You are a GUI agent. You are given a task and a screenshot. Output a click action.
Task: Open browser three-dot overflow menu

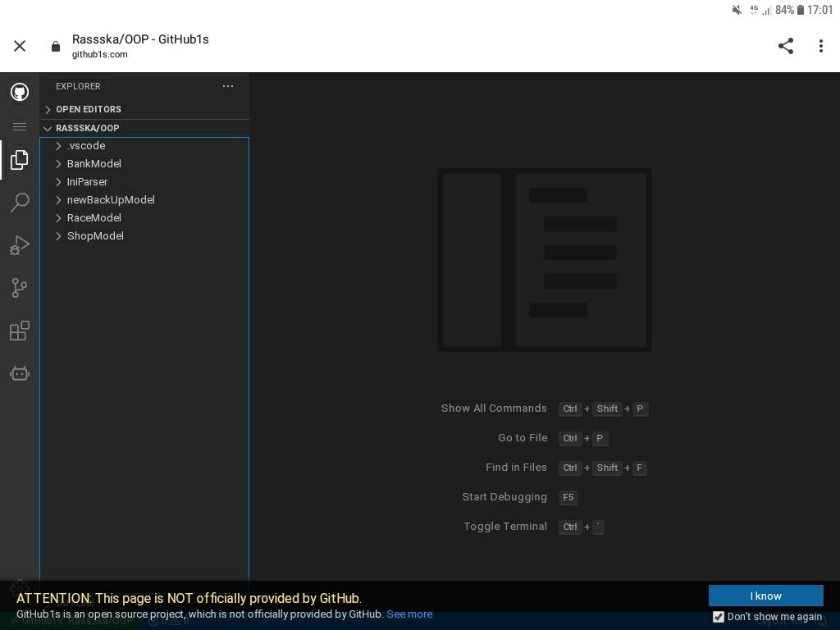(820, 46)
